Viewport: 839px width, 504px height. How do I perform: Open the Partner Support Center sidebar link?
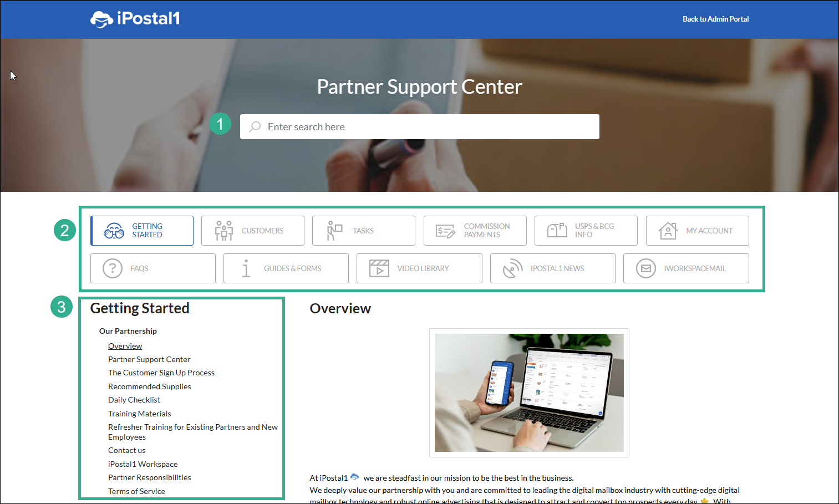149,359
